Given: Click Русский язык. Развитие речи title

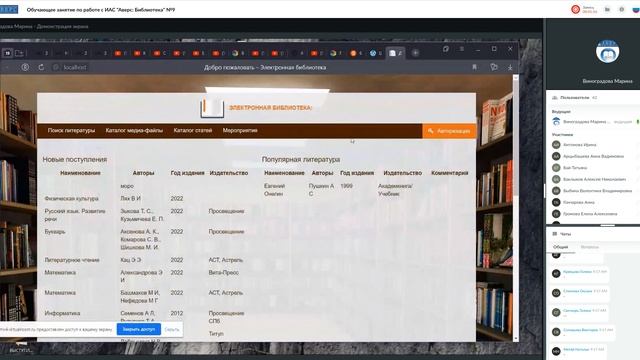Looking at the screenshot, I should pos(75,215).
